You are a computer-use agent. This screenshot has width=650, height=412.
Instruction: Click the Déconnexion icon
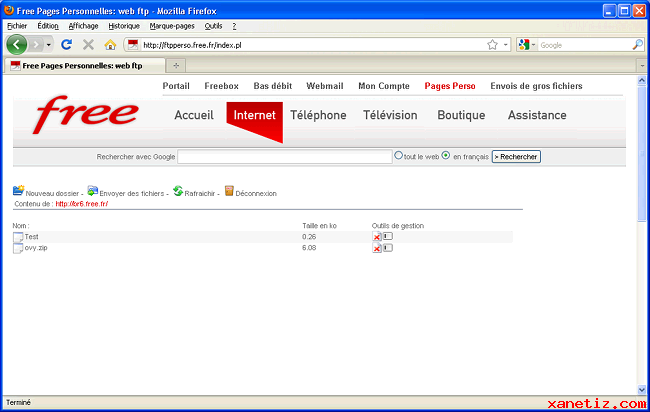[229, 191]
